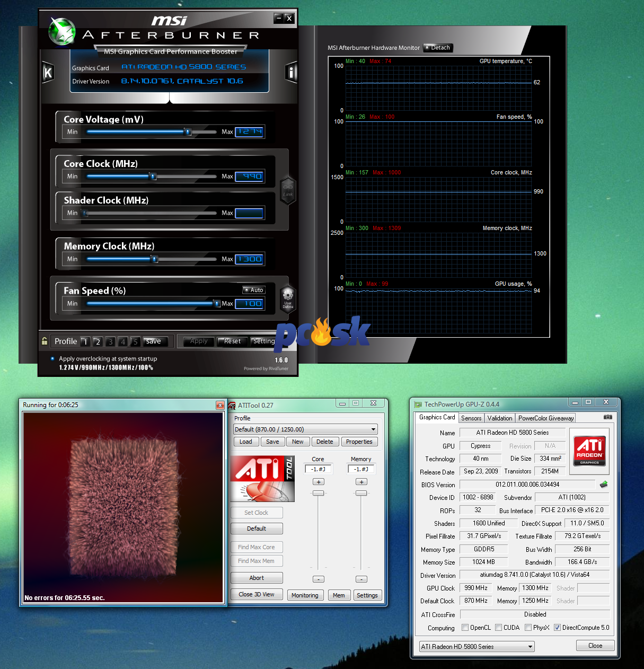This screenshot has height=669, width=644.
Task: Save BIOS using the green chip icon
Action: [x=604, y=485]
